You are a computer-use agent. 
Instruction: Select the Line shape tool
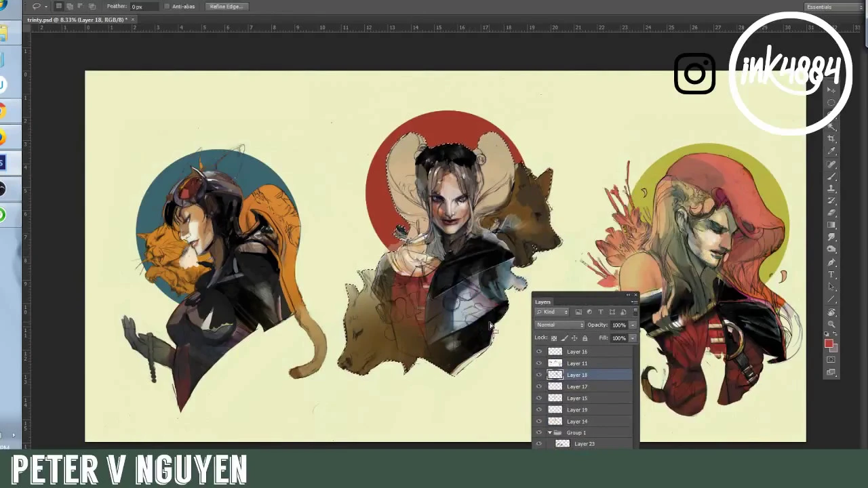coord(831,299)
